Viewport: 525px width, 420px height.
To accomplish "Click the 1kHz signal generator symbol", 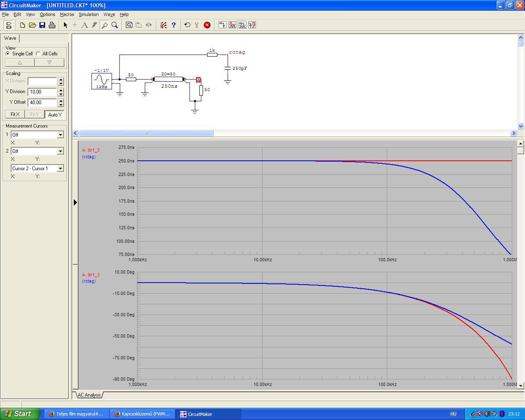I will coord(102,81).
